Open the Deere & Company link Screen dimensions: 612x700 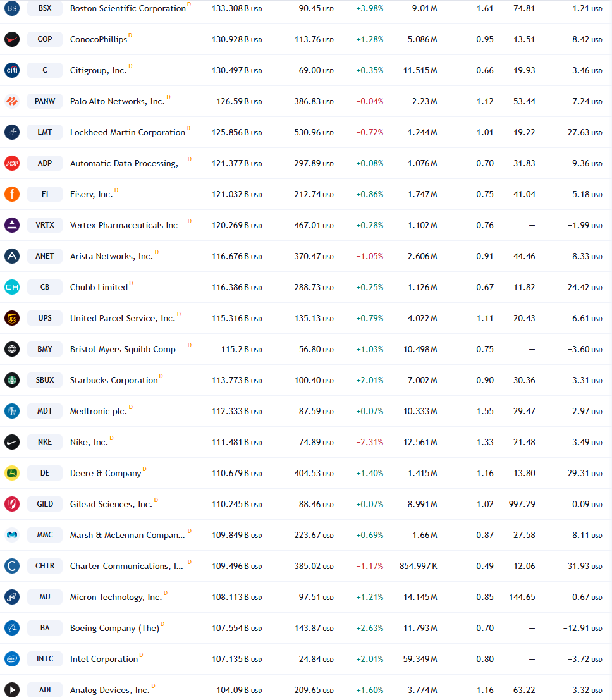pos(106,473)
